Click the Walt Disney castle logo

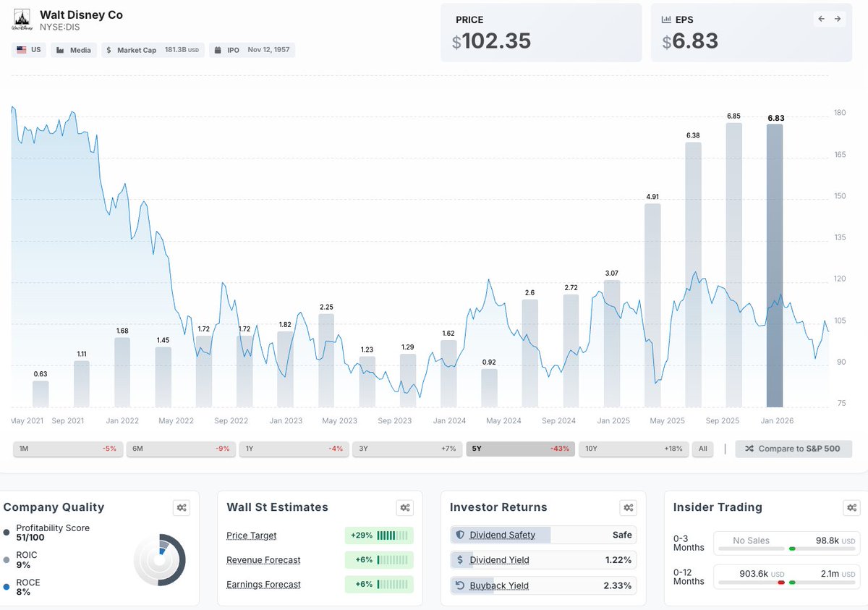22,20
